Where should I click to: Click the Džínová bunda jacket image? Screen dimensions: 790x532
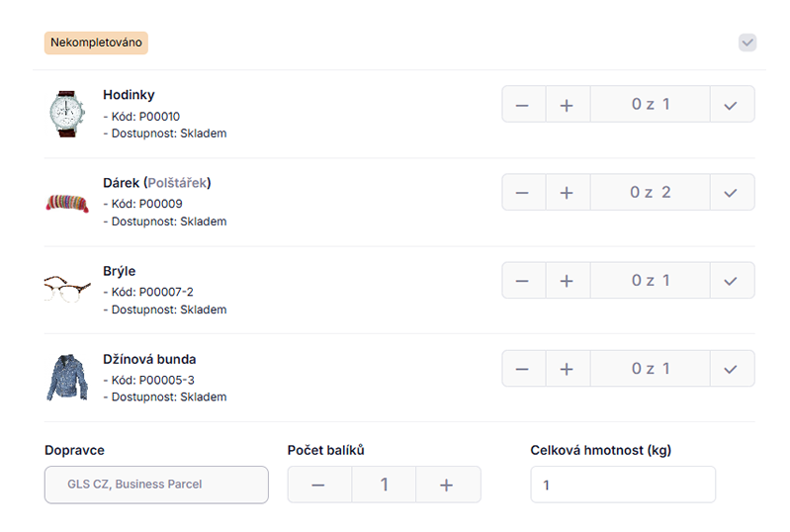point(67,378)
